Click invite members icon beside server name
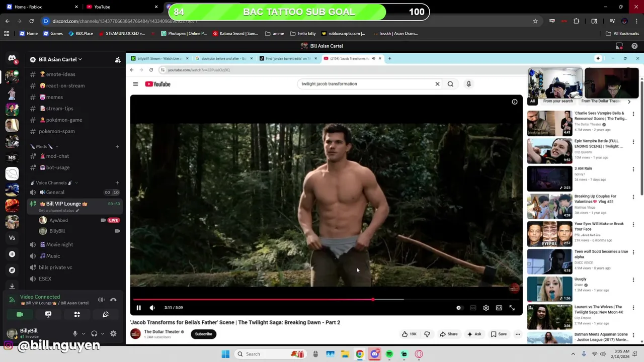 118,59
